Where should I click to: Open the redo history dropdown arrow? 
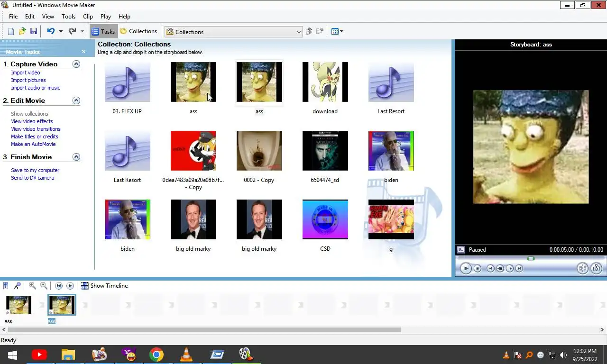[82, 32]
